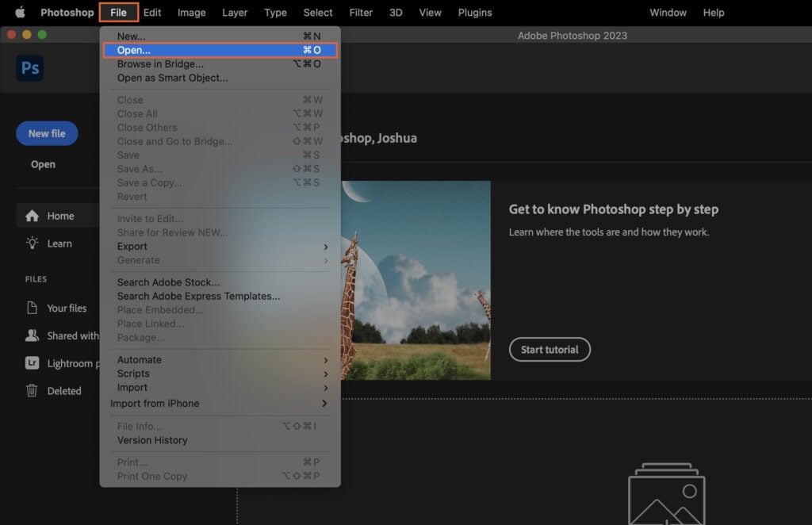Click the Start tutorial button

pyautogui.click(x=550, y=349)
